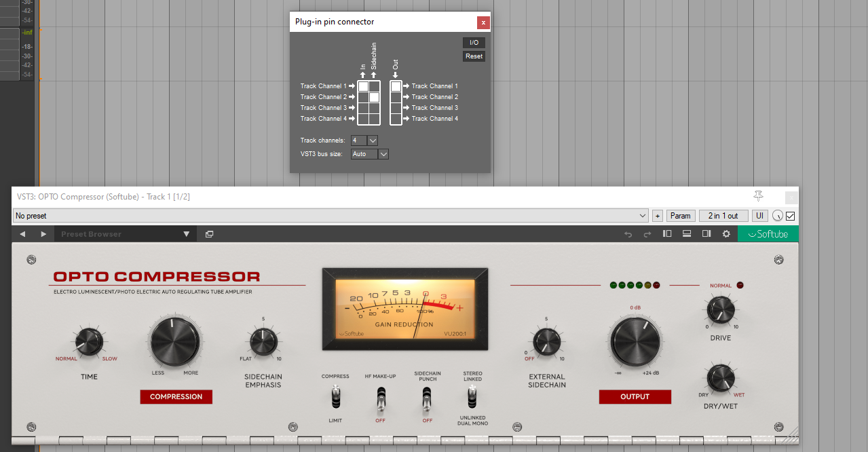This screenshot has height=452, width=868.
Task: Toggle Track Channel 1 to In pin
Action: tap(363, 86)
